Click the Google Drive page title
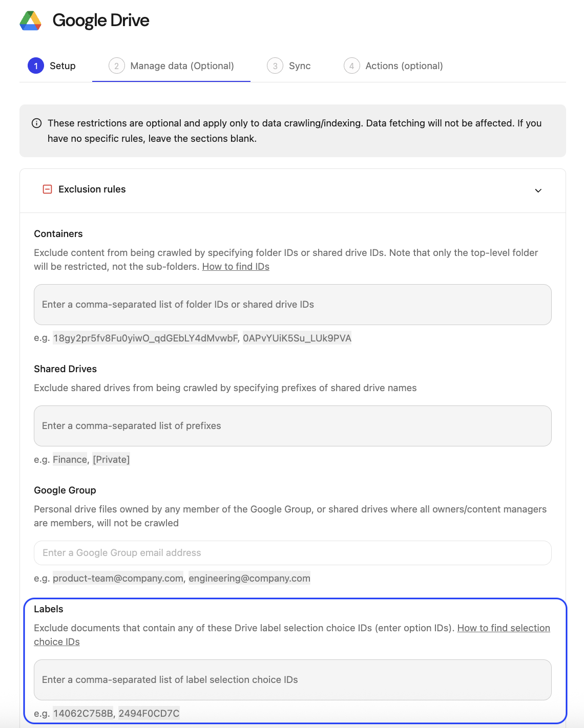Screen dimensions: 584x728 click(101, 20)
